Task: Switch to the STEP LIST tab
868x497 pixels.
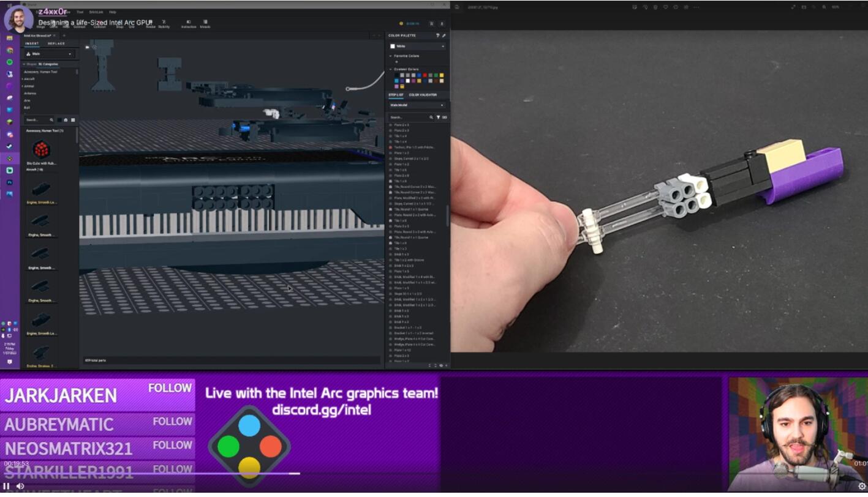Action: [x=396, y=95]
